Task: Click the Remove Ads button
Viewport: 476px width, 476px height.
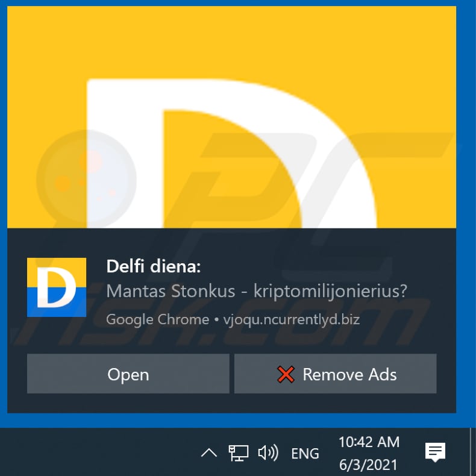Action: click(x=336, y=374)
